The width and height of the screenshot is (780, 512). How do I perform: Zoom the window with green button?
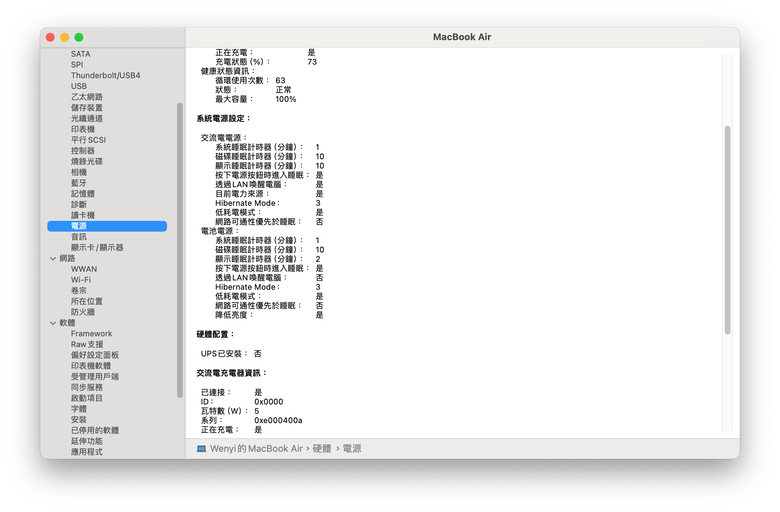[79, 37]
